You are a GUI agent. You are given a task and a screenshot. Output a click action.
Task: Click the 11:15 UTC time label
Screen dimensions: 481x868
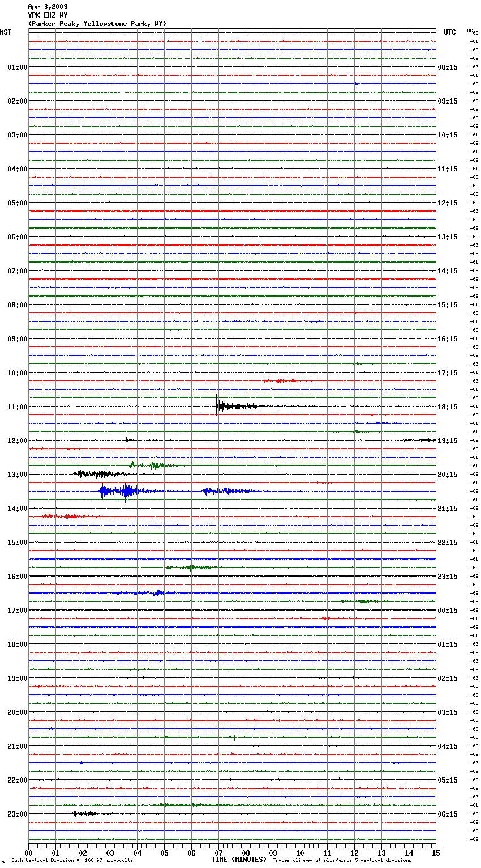[x=448, y=169]
